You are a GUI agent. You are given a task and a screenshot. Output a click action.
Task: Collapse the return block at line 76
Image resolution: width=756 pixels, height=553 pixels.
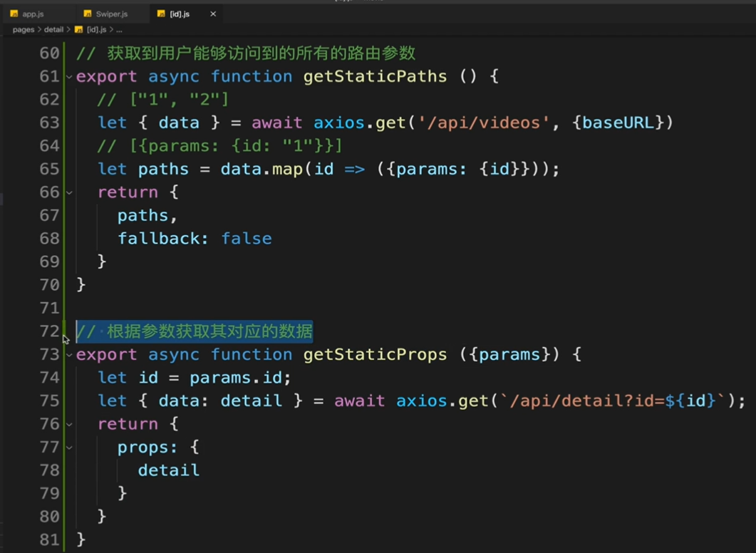coord(69,424)
